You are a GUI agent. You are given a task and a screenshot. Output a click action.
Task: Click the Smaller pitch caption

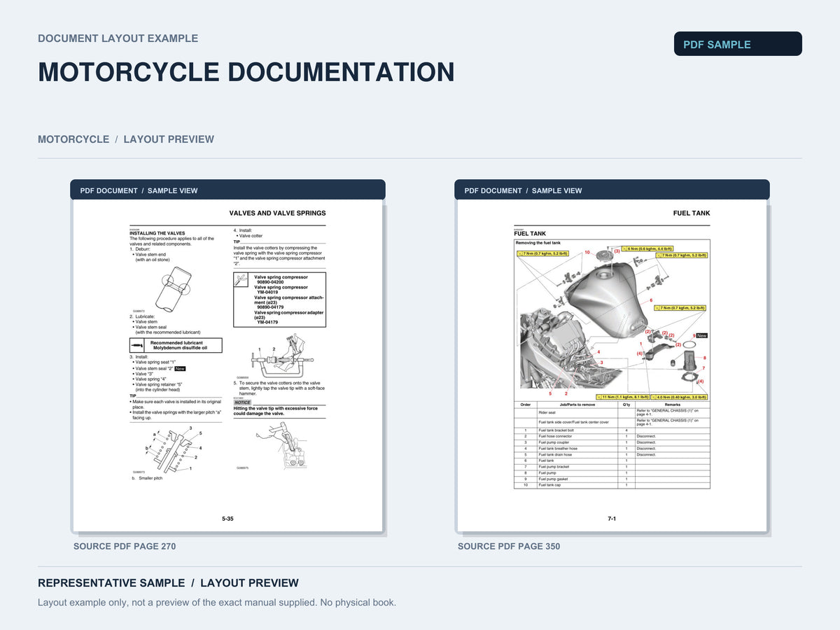[150, 478]
